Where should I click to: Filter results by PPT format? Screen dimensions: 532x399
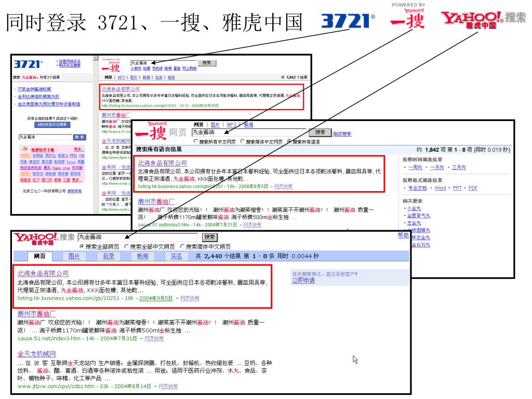tap(457, 188)
